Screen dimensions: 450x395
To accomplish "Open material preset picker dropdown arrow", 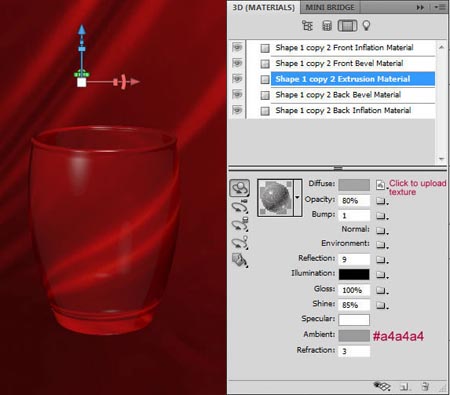I will point(297,198).
